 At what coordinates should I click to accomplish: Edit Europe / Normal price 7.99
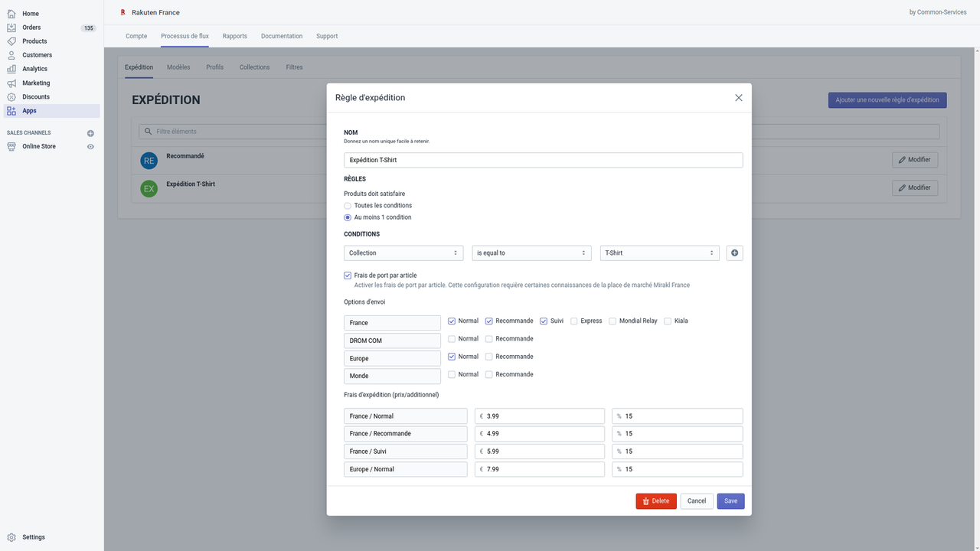pos(541,469)
